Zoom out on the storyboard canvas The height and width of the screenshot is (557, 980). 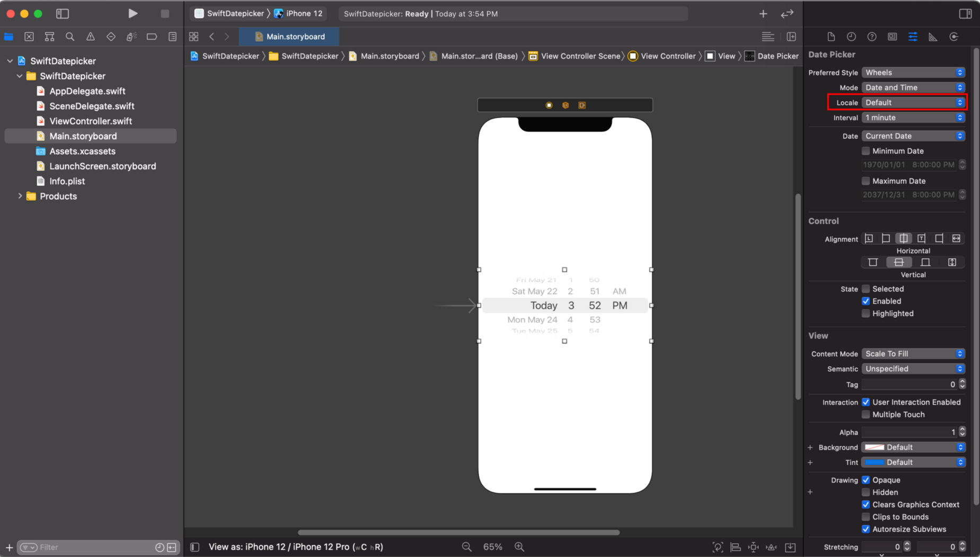(x=467, y=547)
